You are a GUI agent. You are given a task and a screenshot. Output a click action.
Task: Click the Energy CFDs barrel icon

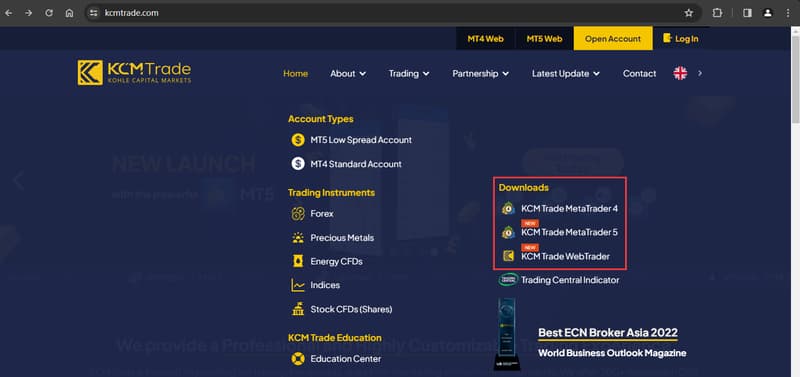point(298,261)
